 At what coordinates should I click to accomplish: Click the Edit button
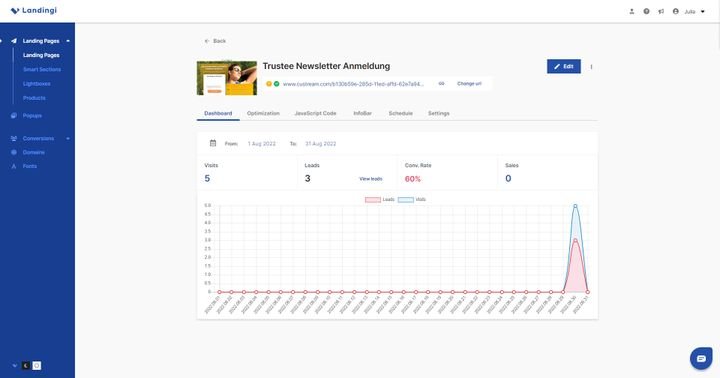tap(563, 66)
